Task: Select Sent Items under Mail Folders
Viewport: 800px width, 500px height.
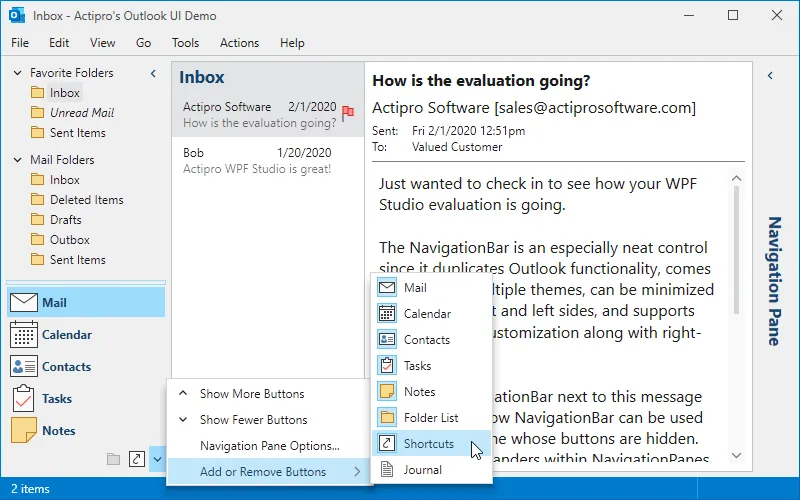Action: click(78, 260)
